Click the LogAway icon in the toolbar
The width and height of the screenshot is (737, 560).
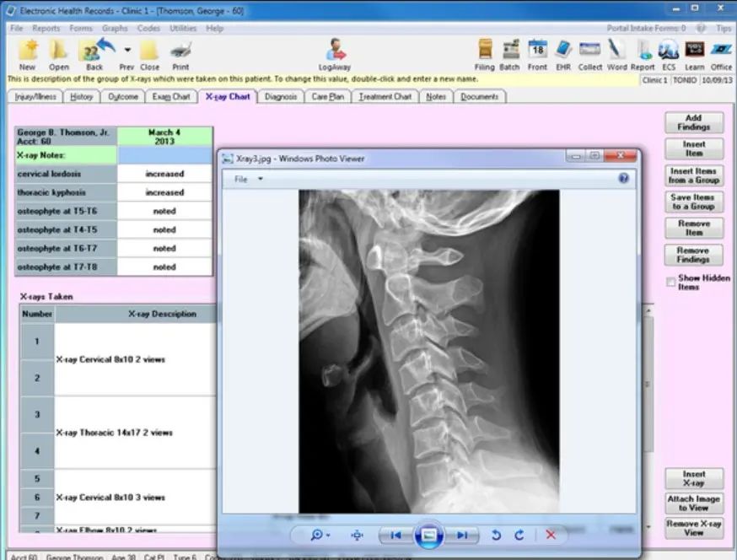pos(337,53)
